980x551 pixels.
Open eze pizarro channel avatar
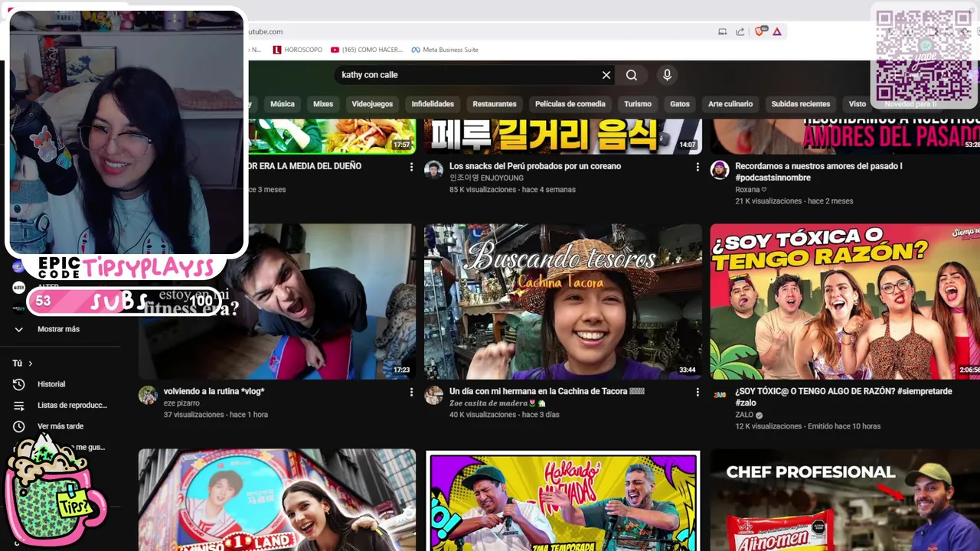148,395
